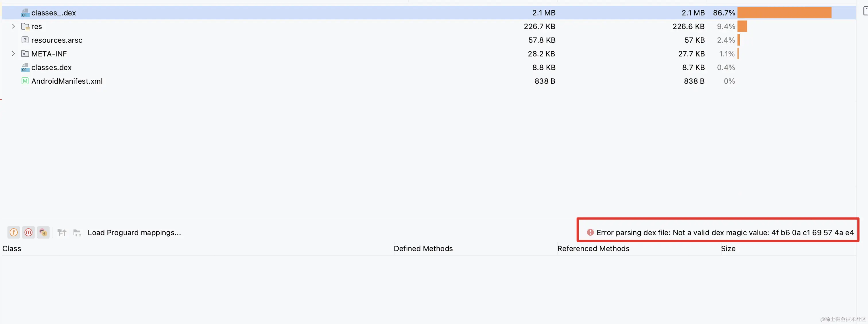This screenshot has width=868, height=324.
Task: Click AndroidManifest.xml manifest icon
Action: point(25,81)
